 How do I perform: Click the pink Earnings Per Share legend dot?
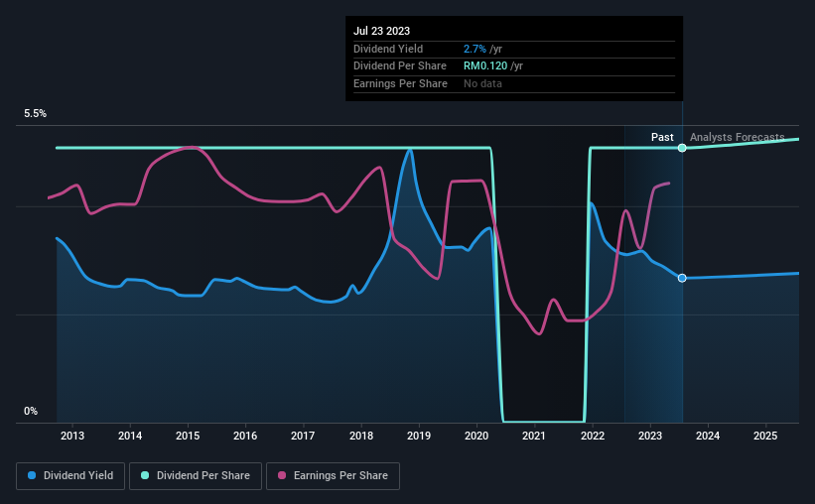[x=282, y=475]
